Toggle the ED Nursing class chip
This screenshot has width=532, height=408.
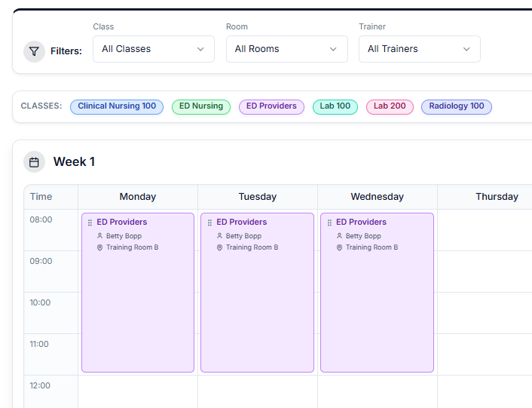(x=201, y=106)
